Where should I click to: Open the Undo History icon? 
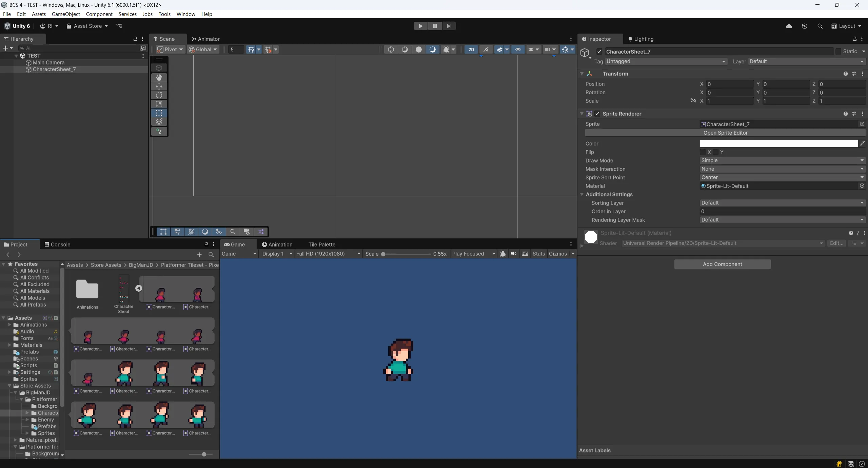pos(805,26)
